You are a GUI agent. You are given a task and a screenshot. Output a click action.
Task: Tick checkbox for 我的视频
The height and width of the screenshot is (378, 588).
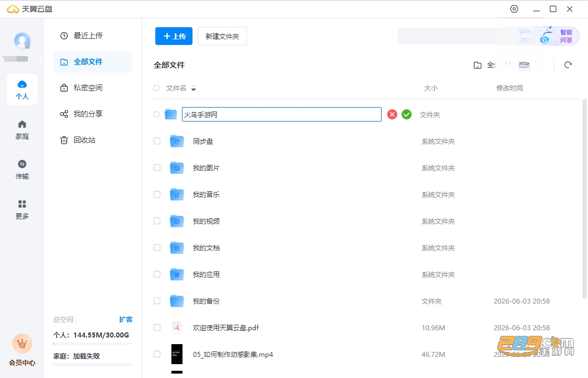coord(157,221)
